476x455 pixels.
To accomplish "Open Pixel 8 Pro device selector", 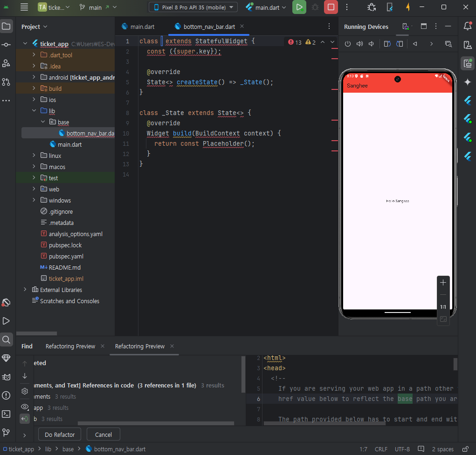I will tap(193, 7).
